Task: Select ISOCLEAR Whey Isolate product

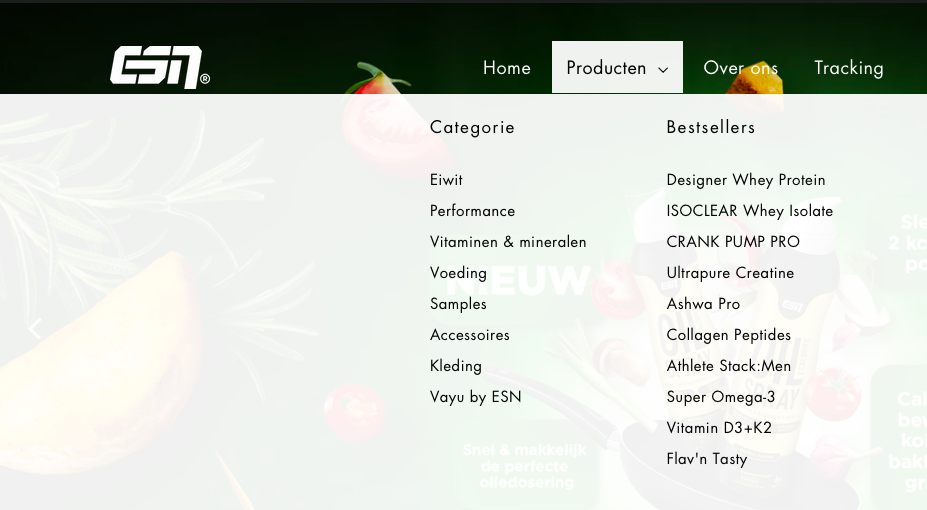Action: pyautogui.click(x=749, y=211)
